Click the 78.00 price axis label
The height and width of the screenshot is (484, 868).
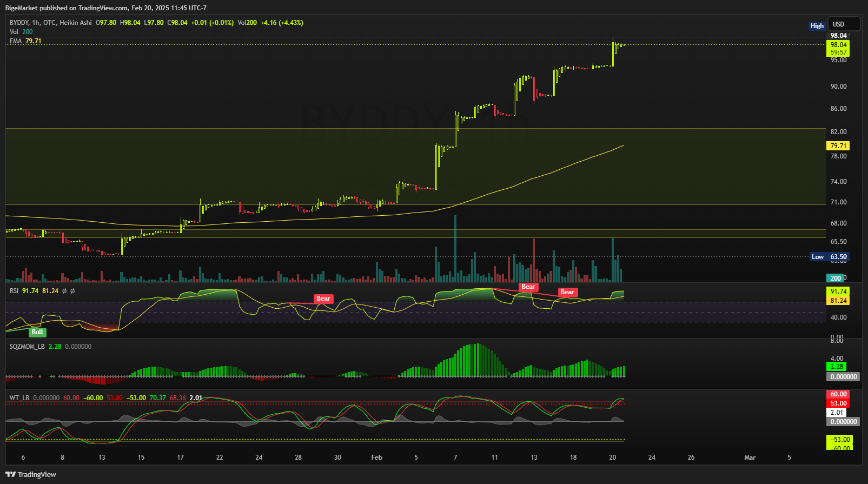838,156
